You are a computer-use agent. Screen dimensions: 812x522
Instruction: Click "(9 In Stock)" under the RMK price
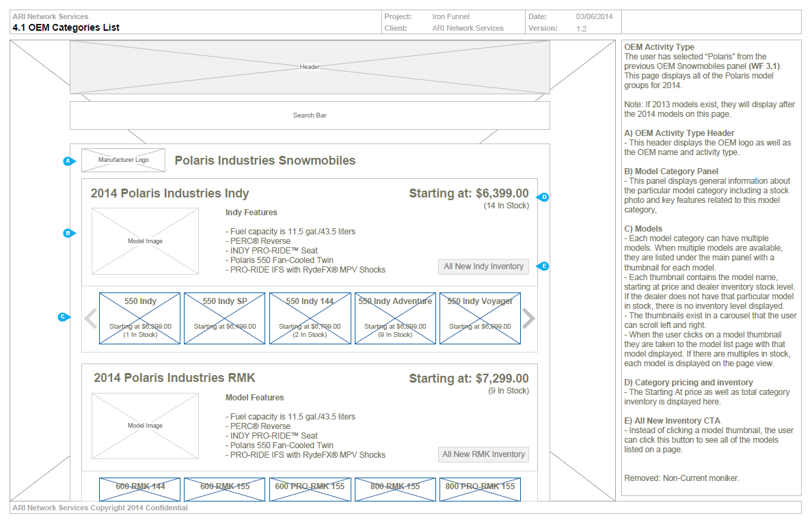509,391
